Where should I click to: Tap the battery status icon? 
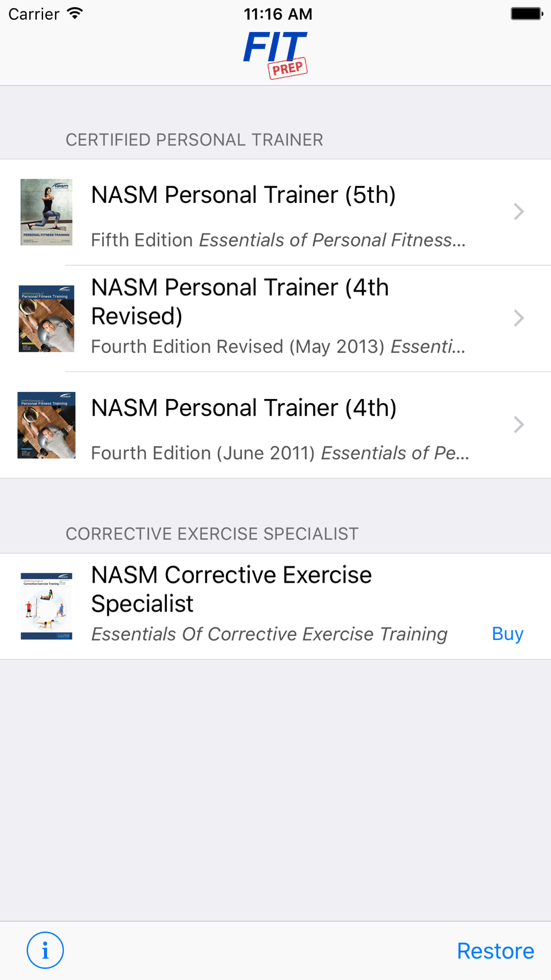pyautogui.click(x=527, y=14)
